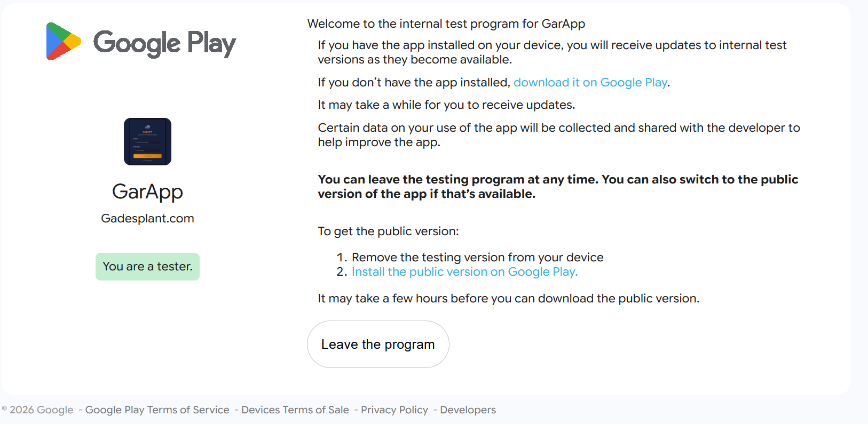This screenshot has height=424, width=868.
Task: Open the Privacy Policy link
Action: [394, 410]
